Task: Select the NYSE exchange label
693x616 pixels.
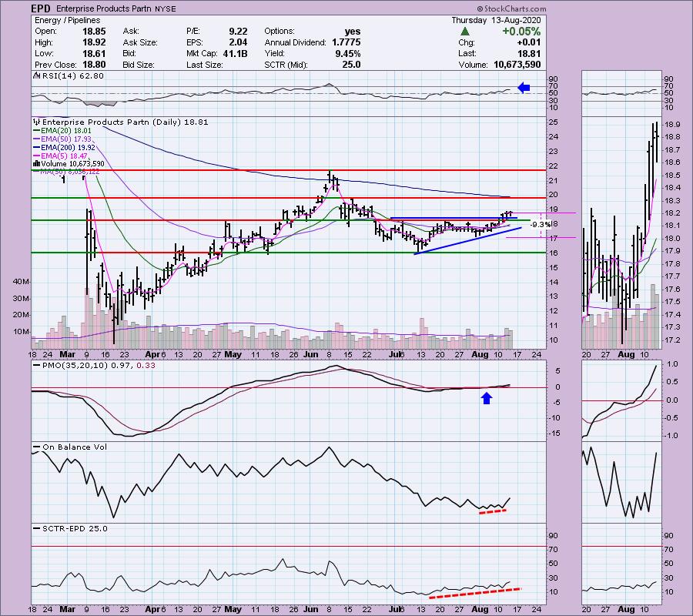Action: [165, 8]
